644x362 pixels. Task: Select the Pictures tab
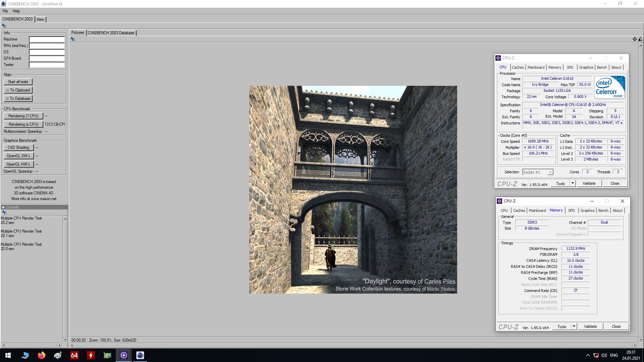click(77, 33)
